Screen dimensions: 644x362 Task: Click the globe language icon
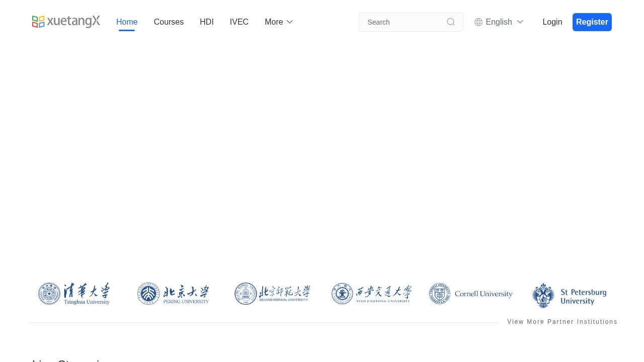[478, 22]
